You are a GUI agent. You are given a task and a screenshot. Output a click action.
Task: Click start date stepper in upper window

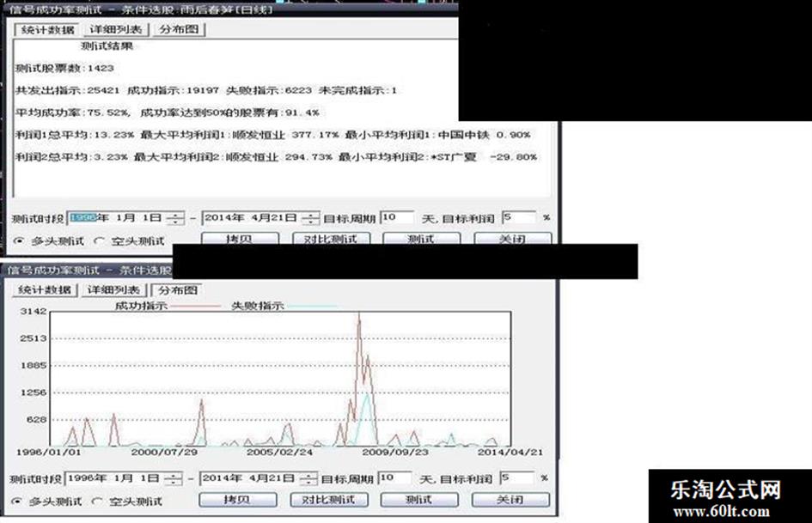coord(175,218)
